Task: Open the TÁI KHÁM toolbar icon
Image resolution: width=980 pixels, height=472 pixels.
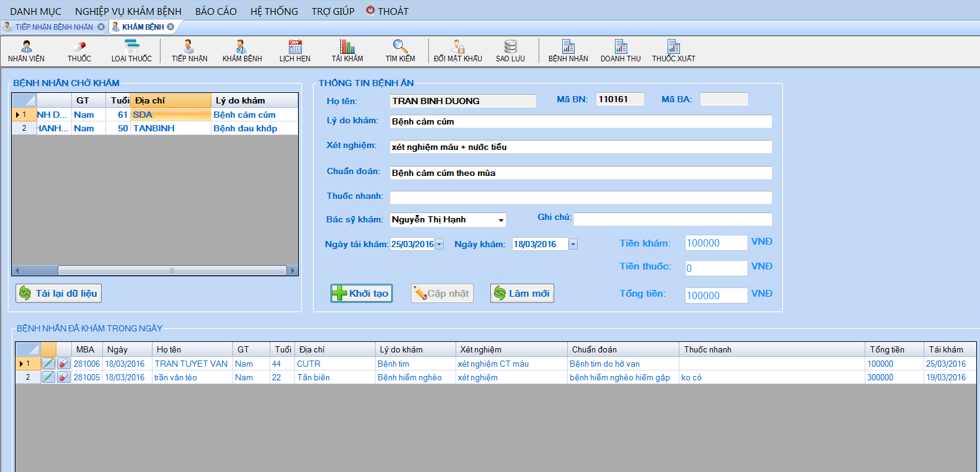Action: coord(347,51)
